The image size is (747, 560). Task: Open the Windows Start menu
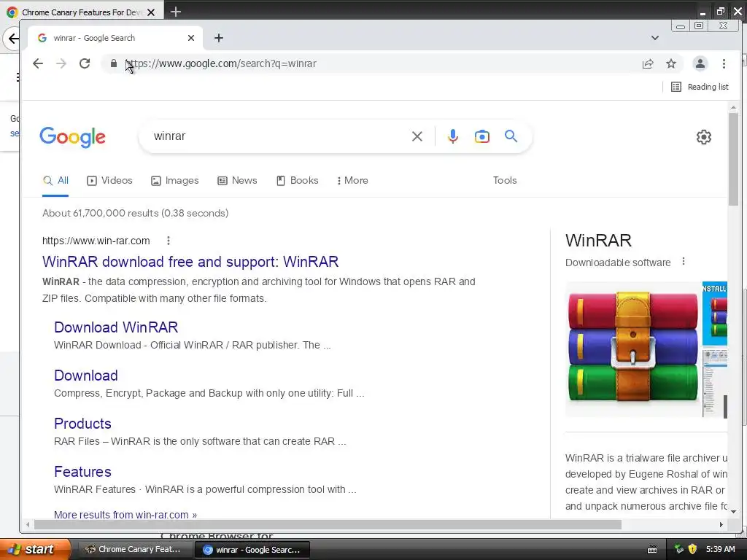coord(35,549)
